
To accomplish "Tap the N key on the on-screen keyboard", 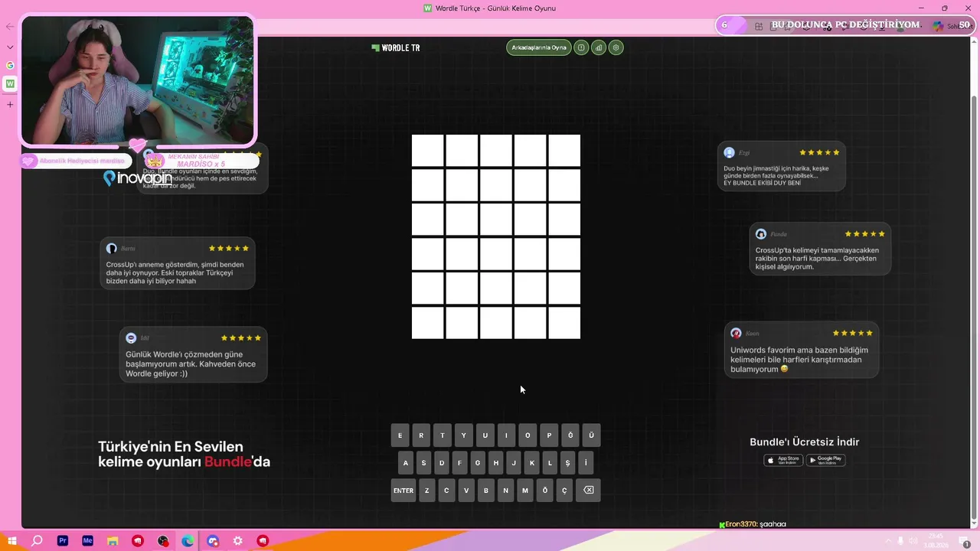I will click(x=505, y=490).
